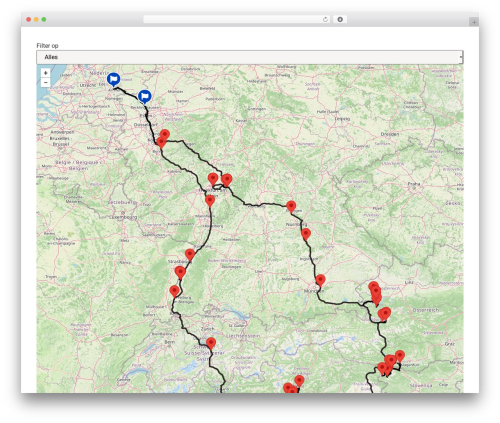Select the red marker near Nürnberg
The image size is (500, 423).
coord(291,207)
